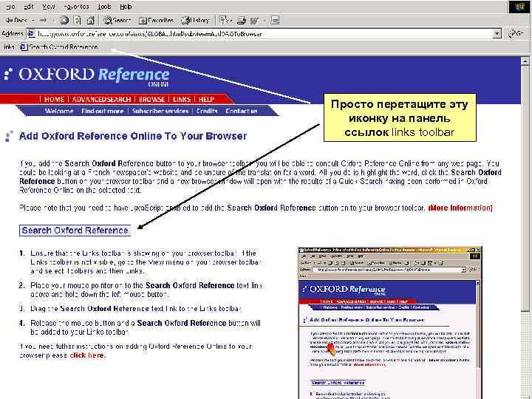
Task: Click the Mail toolbar icon
Action: tap(224, 21)
